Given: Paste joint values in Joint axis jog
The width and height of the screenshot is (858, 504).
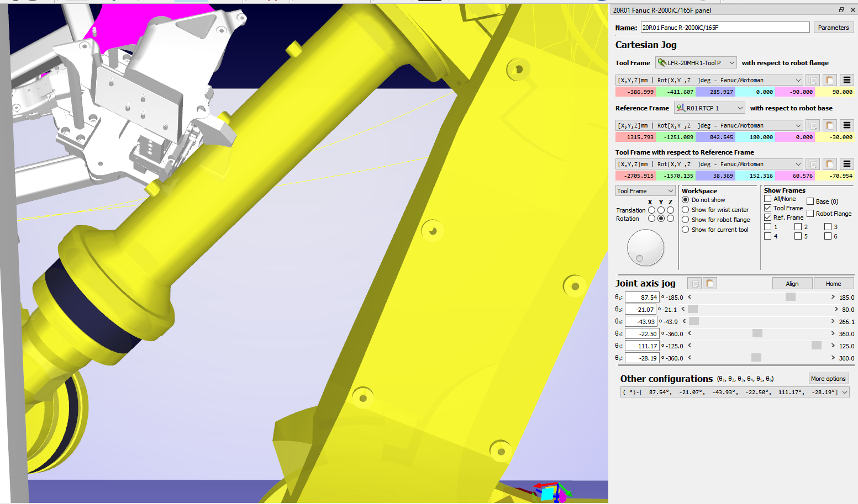Looking at the screenshot, I should pyautogui.click(x=710, y=284).
